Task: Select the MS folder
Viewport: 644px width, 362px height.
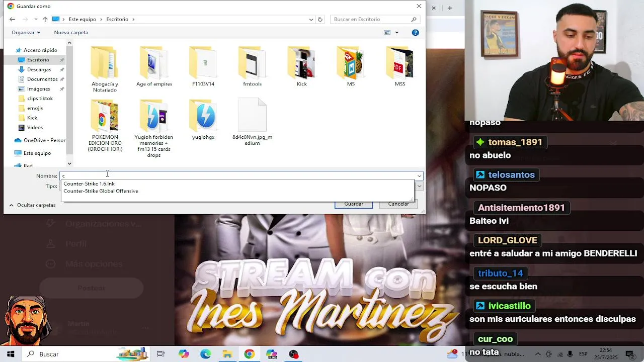Action: (351, 66)
